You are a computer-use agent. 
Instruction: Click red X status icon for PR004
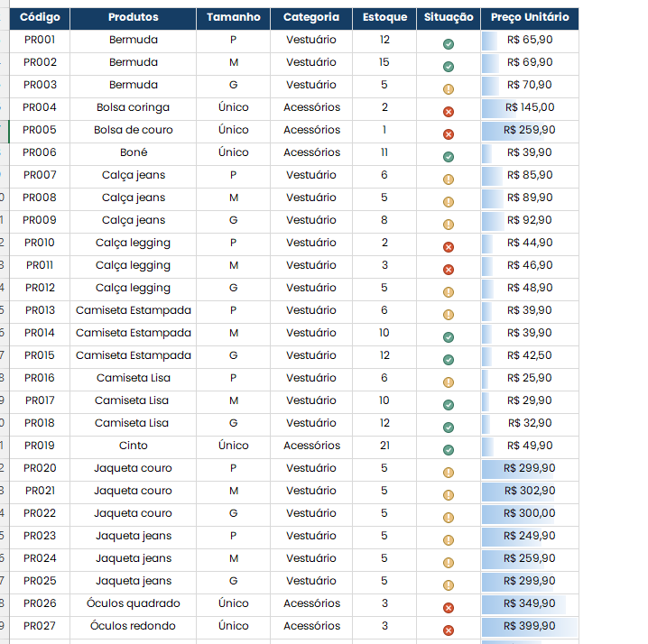449,112
